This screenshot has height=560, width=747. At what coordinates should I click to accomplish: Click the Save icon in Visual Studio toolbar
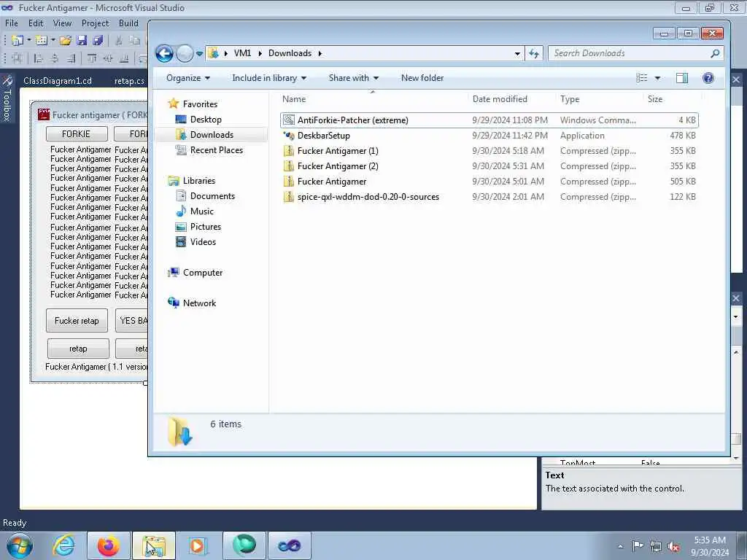82,41
